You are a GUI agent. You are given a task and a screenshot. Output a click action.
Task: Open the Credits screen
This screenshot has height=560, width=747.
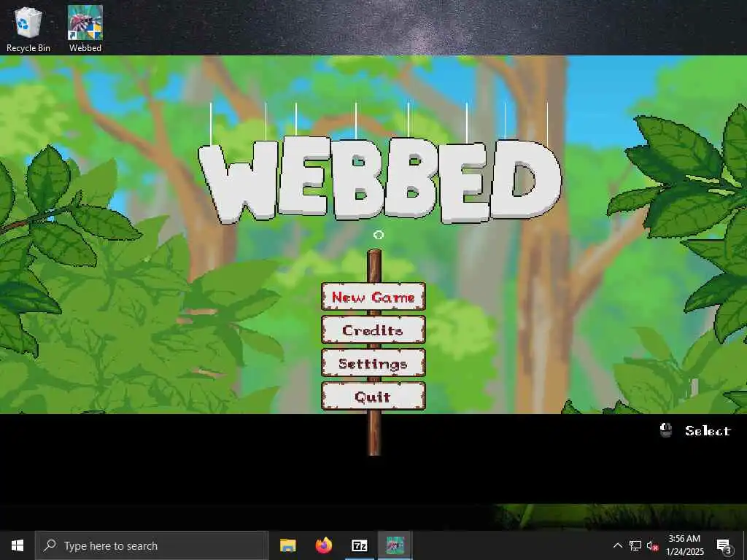click(x=373, y=330)
